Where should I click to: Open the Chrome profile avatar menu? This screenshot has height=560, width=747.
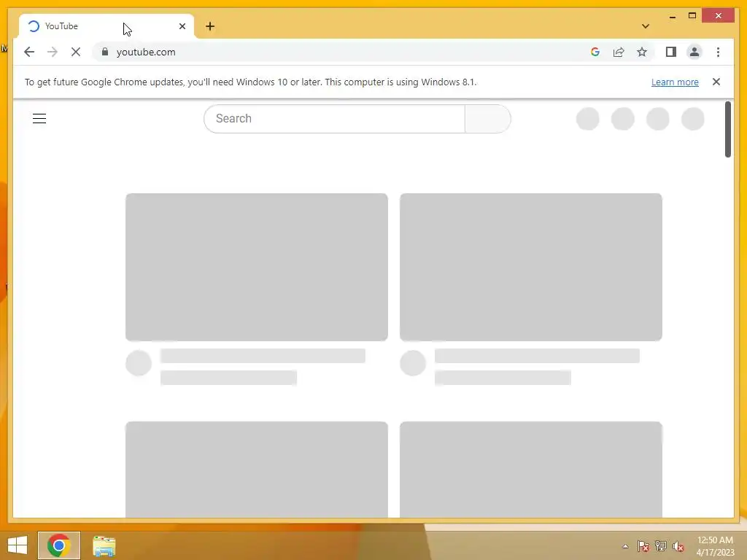pos(694,52)
